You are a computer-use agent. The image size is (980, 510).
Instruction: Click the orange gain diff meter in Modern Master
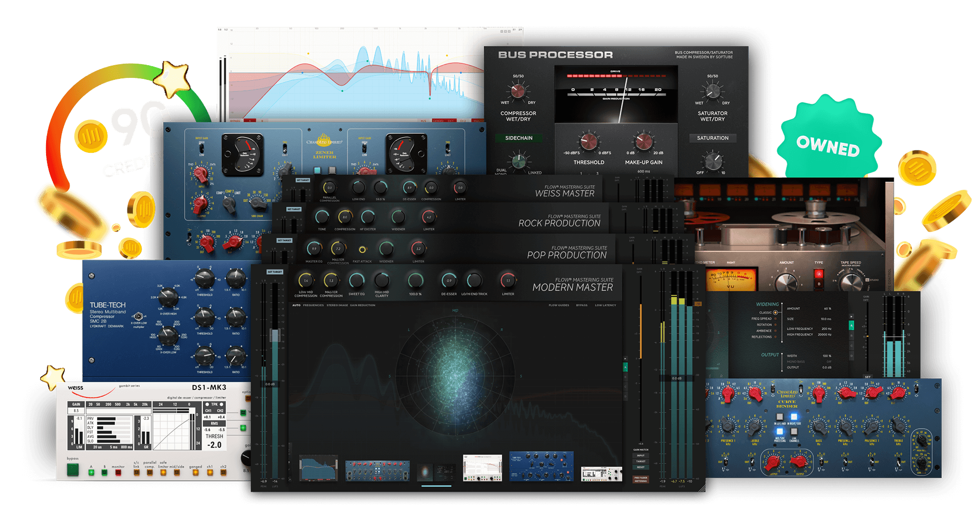(x=640, y=331)
